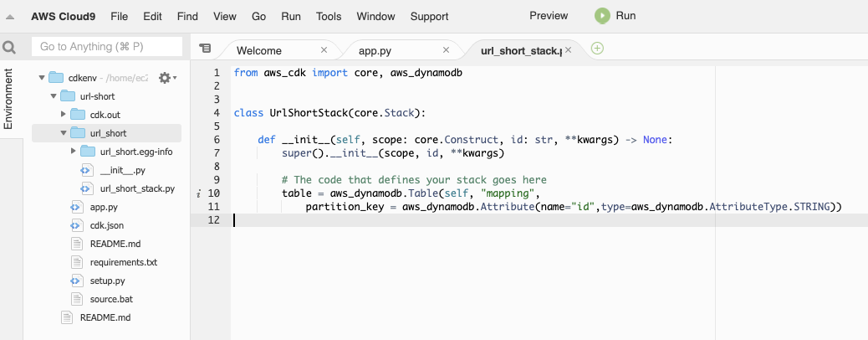Open the File menu
This screenshot has width=868, height=340.
click(x=119, y=16)
